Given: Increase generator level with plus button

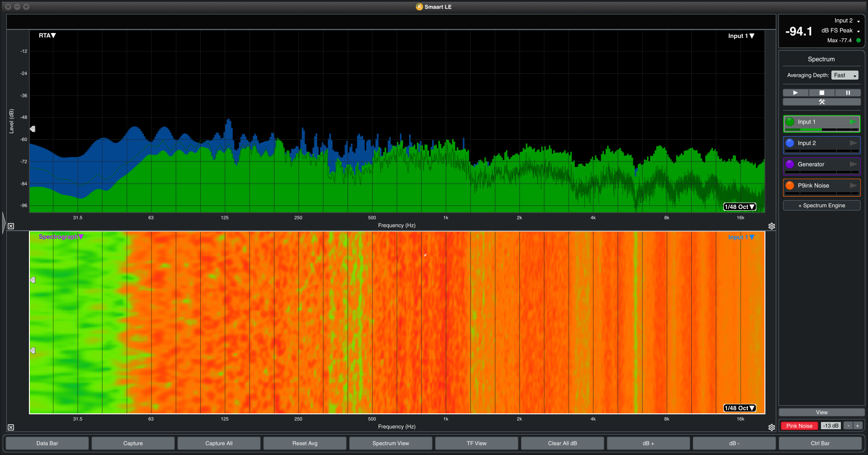Looking at the screenshot, I should tap(858, 426).
